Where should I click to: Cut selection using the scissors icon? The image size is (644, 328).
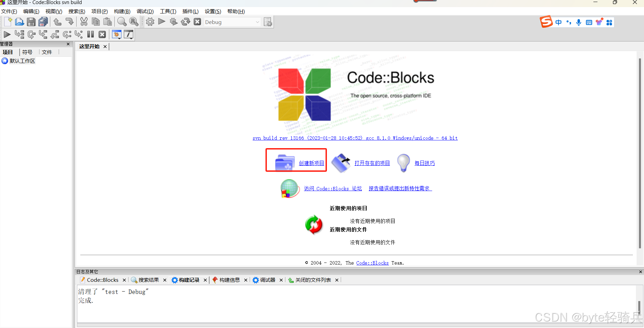84,22
